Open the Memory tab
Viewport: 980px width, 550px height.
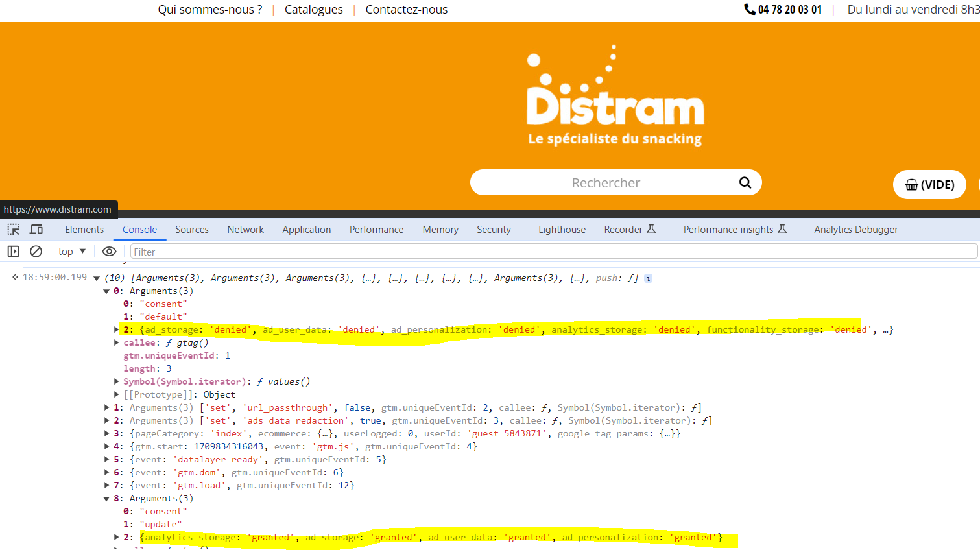click(440, 230)
